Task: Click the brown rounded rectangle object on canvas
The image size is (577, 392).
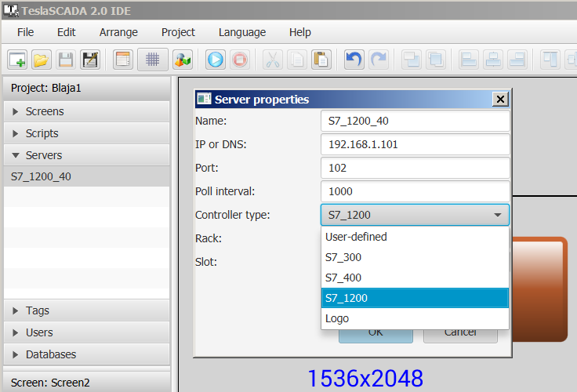Action: click(539, 289)
